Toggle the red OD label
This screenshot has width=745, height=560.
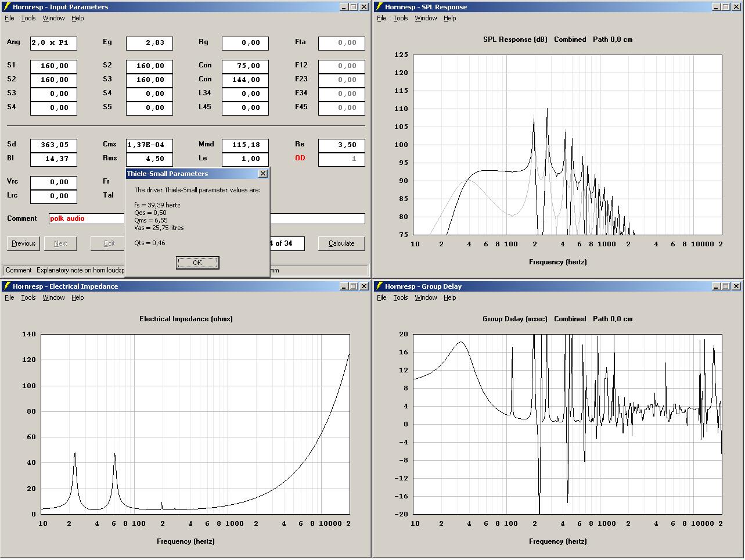tap(300, 158)
